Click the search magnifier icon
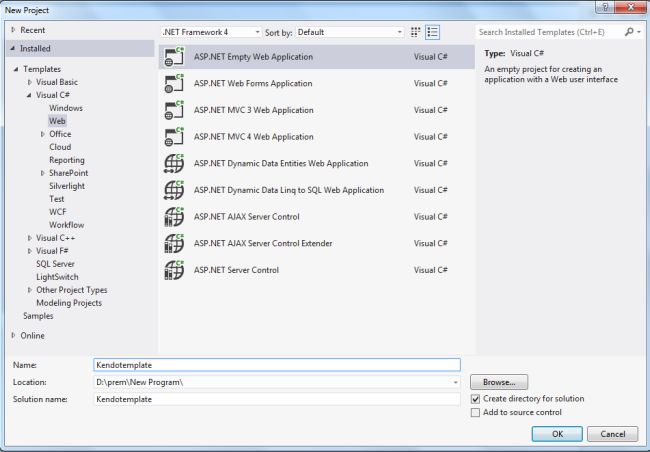This screenshot has width=650, height=452. tap(629, 32)
